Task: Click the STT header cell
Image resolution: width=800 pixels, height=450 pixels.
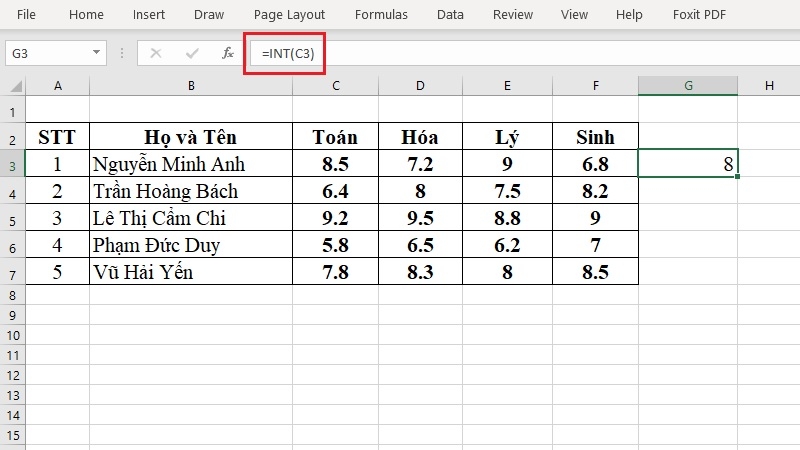Action: pyautogui.click(x=58, y=136)
